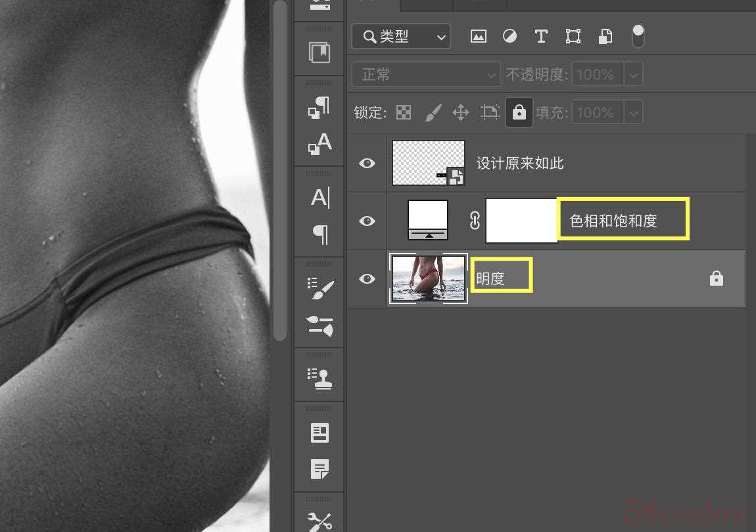Screen dimensions: 756x532
Task: Select the white layer mask thumbnail
Action: tap(521, 220)
